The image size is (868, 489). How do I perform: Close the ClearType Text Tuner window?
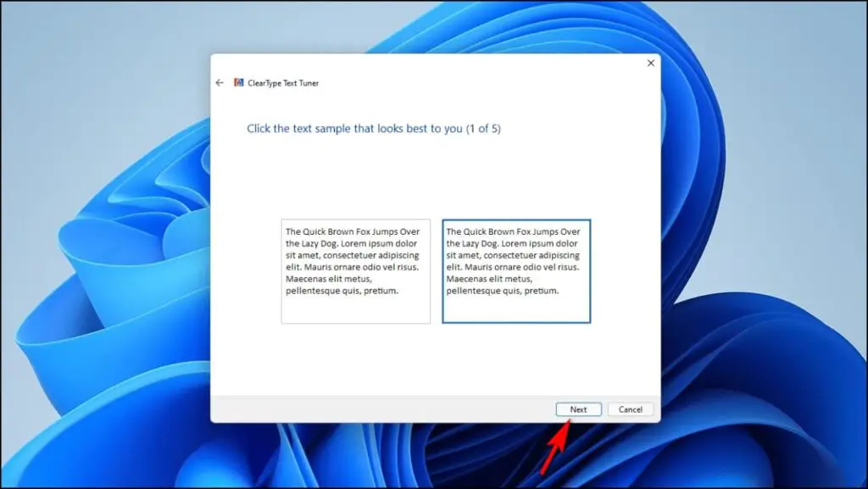(651, 63)
